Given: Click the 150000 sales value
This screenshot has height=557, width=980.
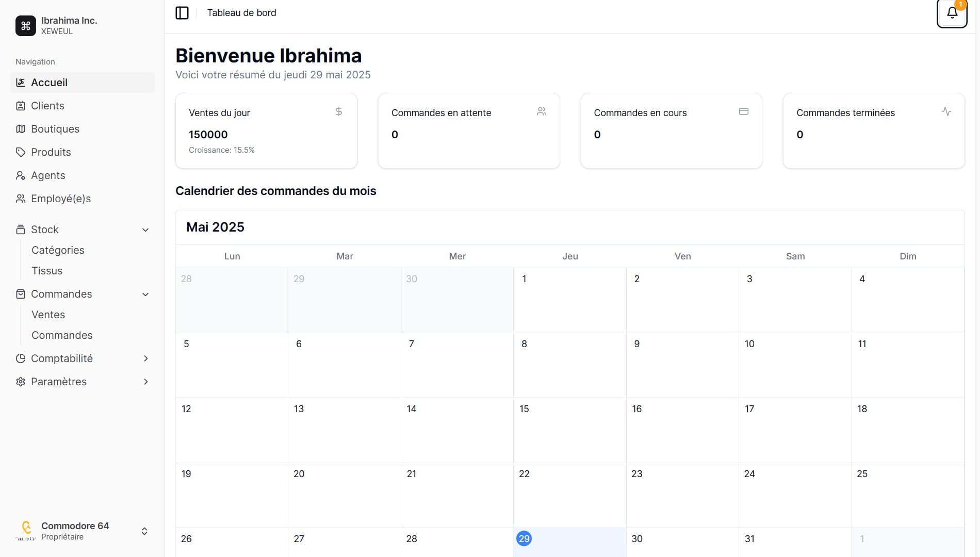Looking at the screenshot, I should pyautogui.click(x=208, y=135).
